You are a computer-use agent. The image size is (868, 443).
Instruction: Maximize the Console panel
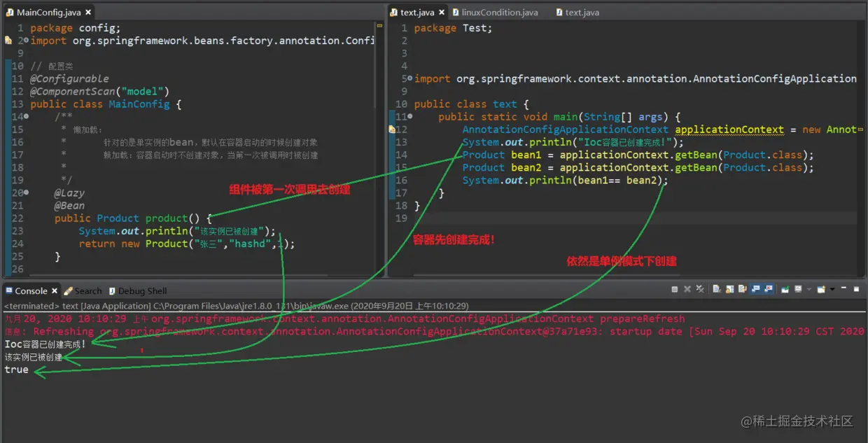tap(856, 289)
